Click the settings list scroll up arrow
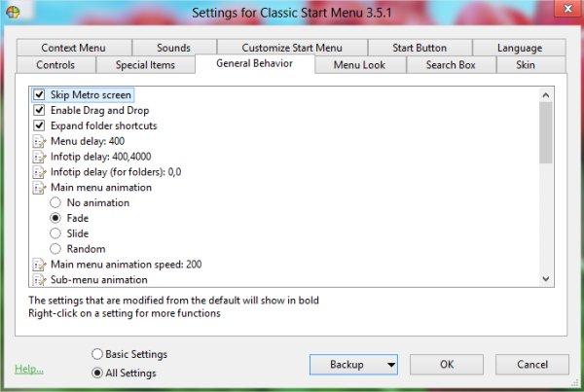This screenshot has height=392, width=584. click(546, 95)
